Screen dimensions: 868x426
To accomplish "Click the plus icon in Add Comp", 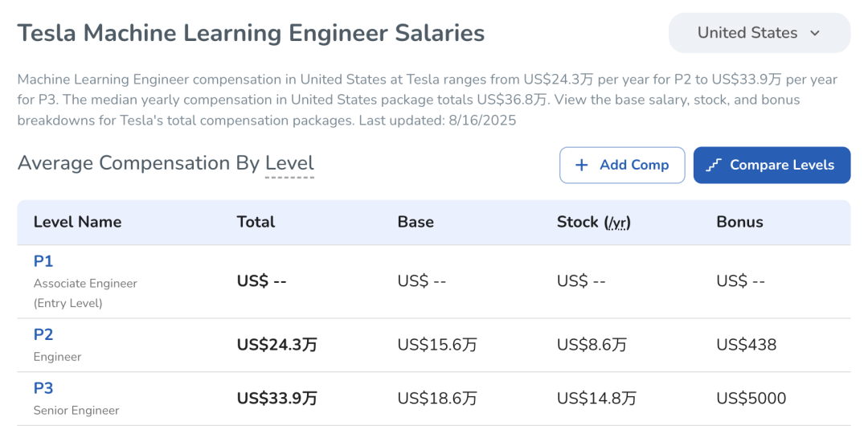I will [x=582, y=165].
